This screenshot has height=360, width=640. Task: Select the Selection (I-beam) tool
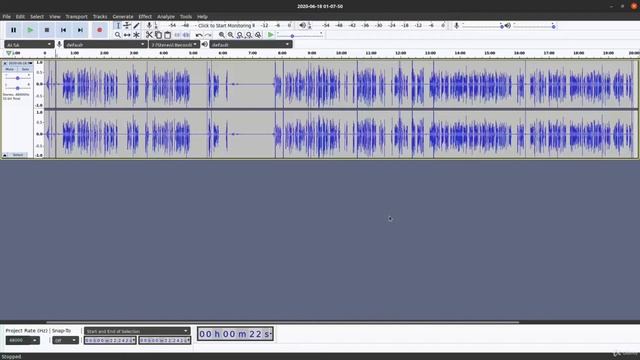coord(118,25)
